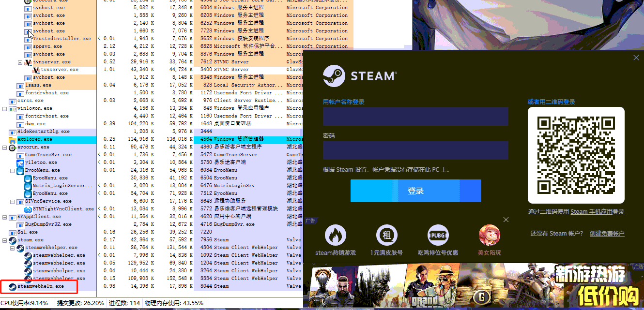Click the parent tvnserver.exe icon, PID 7612
644x310 pixels.
click(x=28, y=62)
